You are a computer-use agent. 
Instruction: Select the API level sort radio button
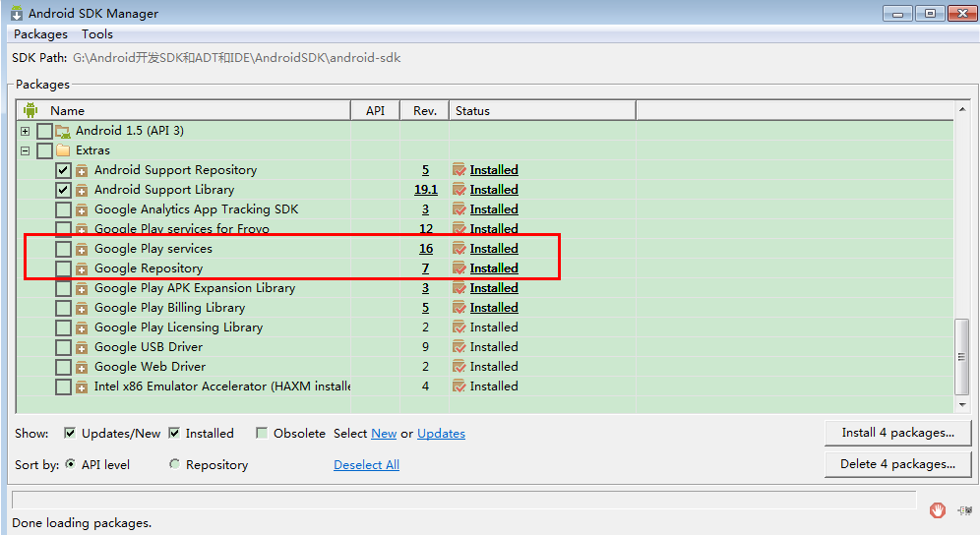[x=71, y=464]
